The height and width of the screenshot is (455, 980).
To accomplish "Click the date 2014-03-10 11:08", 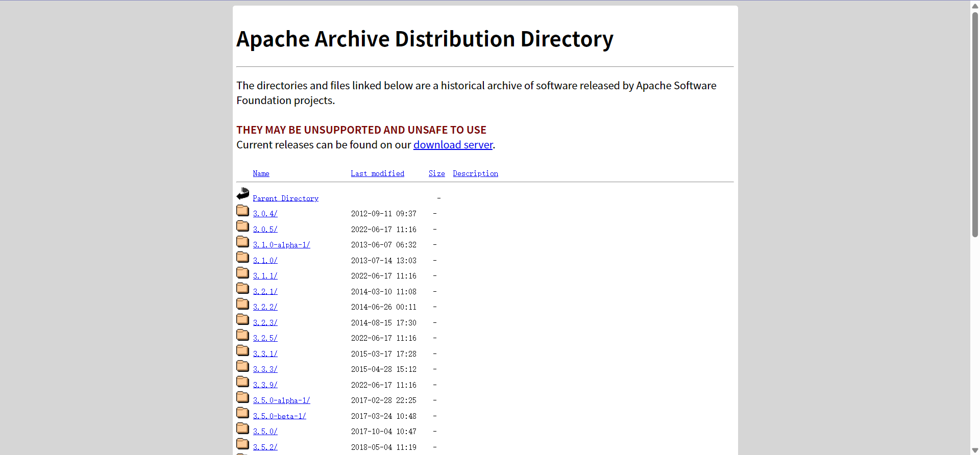I will (383, 292).
